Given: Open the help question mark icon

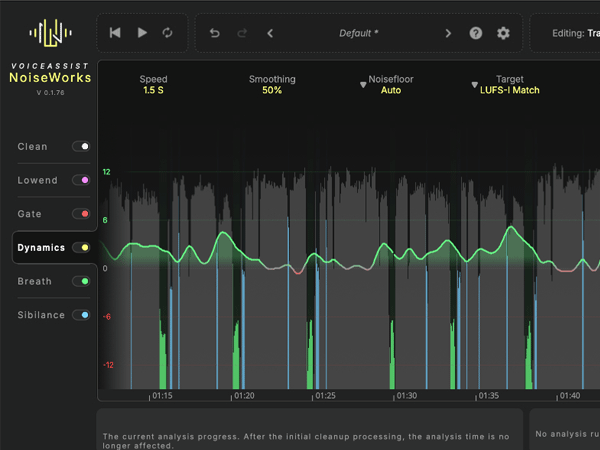Looking at the screenshot, I should point(476,33).
